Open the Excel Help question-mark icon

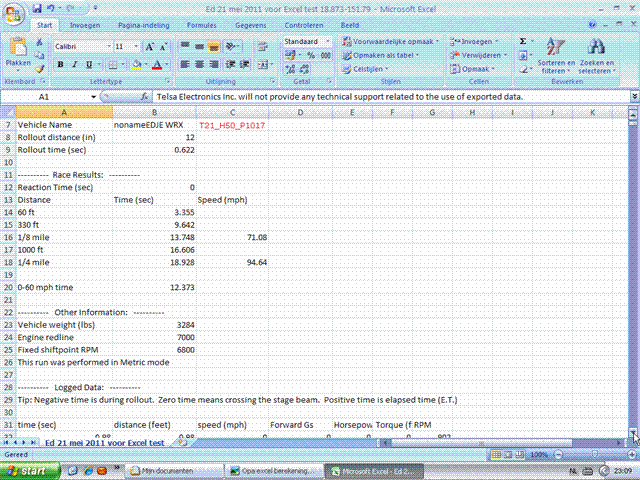pyautogui.click(x=592, y=25)
